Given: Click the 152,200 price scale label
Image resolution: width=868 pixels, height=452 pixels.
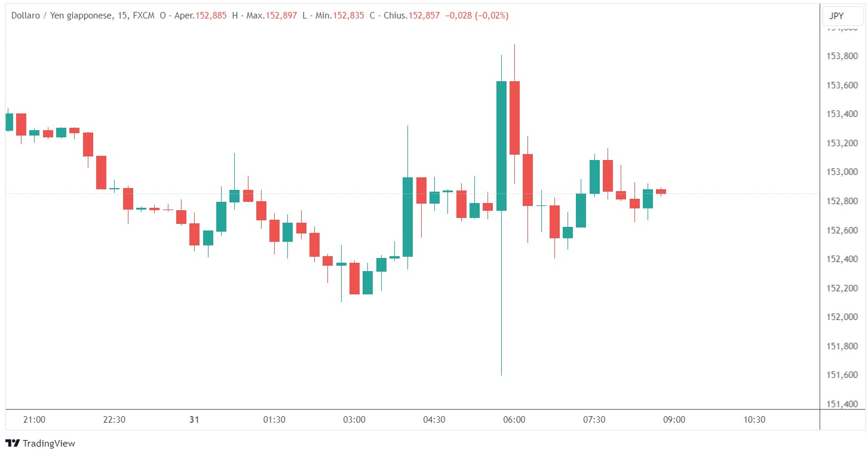Looking at the screenshot, I should pos(842,288).
